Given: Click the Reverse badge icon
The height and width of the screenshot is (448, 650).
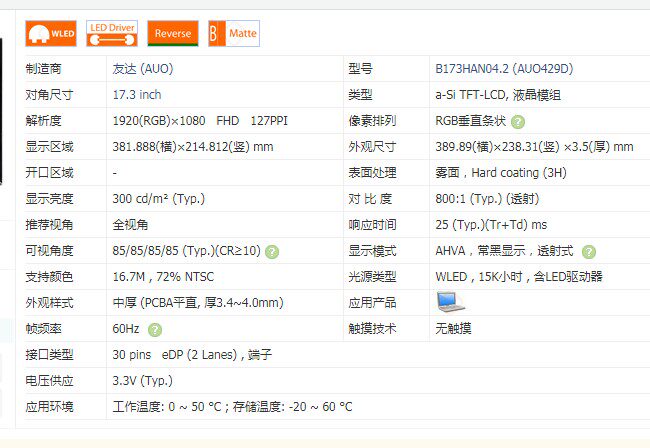Looking at the screenshot, I should [173, 34].
